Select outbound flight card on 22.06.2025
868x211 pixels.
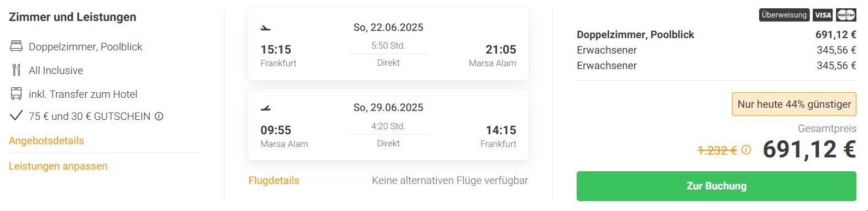point(388,44)
